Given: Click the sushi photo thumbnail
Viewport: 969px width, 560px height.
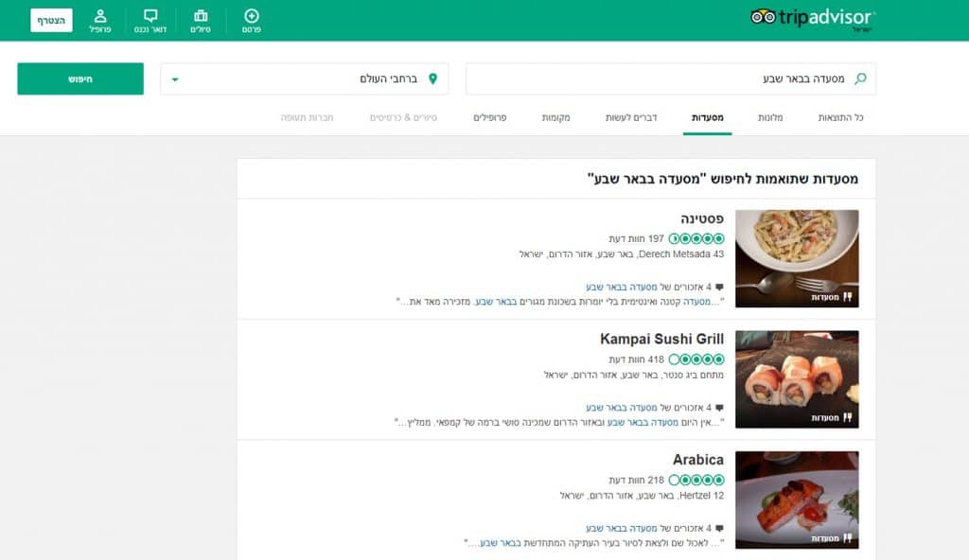Looking at the screenshot, I should [797, 378].
